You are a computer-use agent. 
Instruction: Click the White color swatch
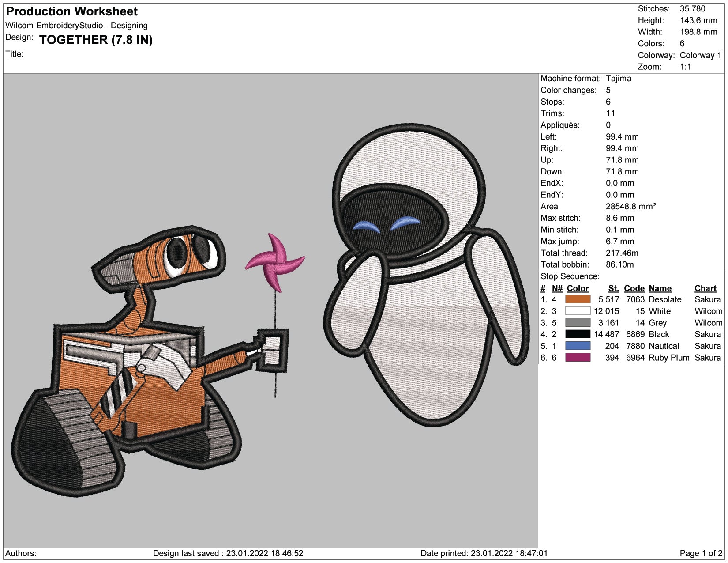click(578, 311)
